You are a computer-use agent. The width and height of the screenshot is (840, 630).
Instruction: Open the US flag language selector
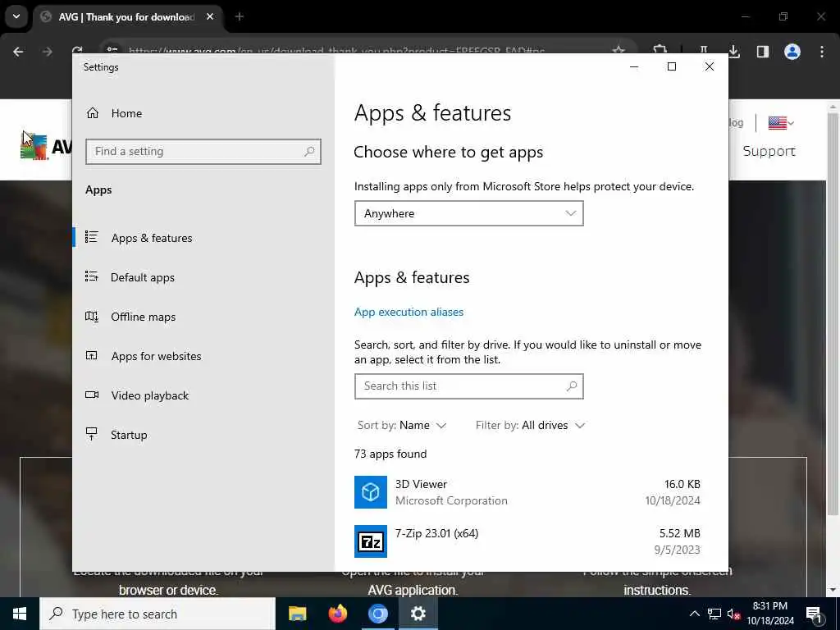[781, 123]
